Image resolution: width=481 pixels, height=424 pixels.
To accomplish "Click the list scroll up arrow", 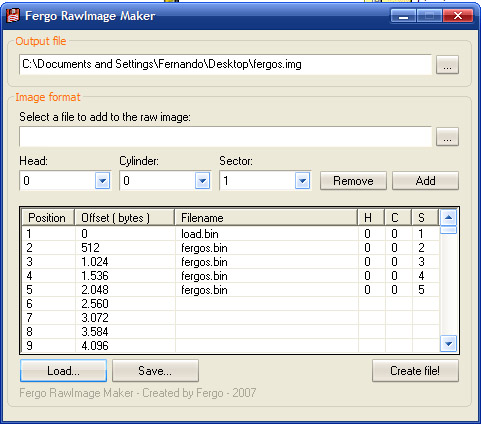I will [x=448, y=218].
